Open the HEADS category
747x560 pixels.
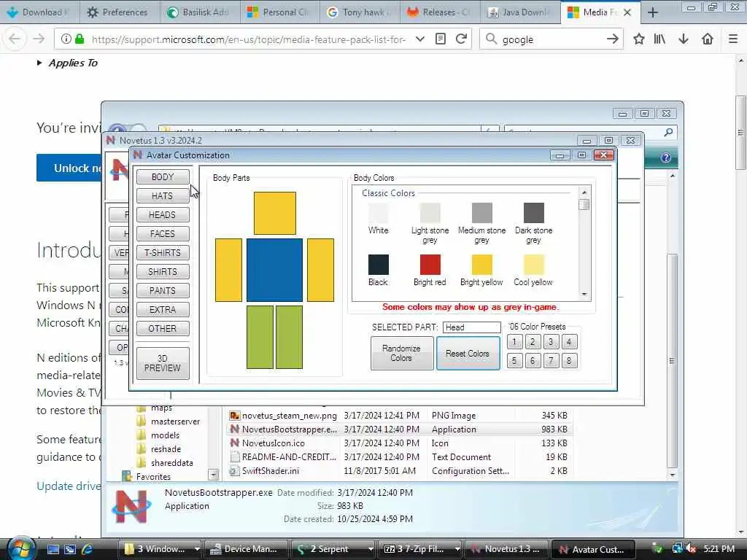pyautogui.click(x=163, y=215)
